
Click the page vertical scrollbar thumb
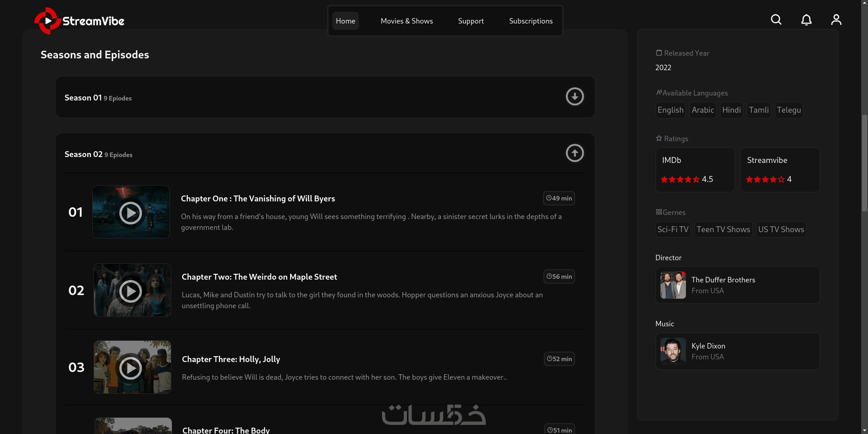pos(864,163)
